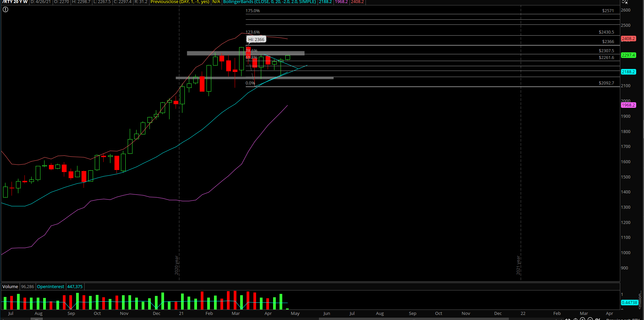This screenshot has width=644, height=320.
Task: Click the $2571 Fibonacci price label
Action: click(608, 11)
